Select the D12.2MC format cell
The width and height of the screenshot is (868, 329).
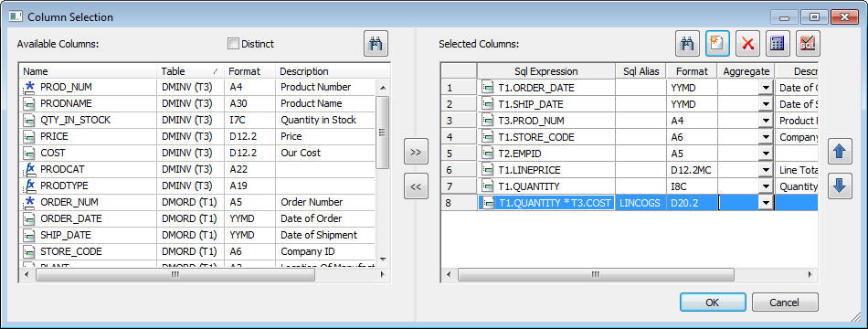692,170
